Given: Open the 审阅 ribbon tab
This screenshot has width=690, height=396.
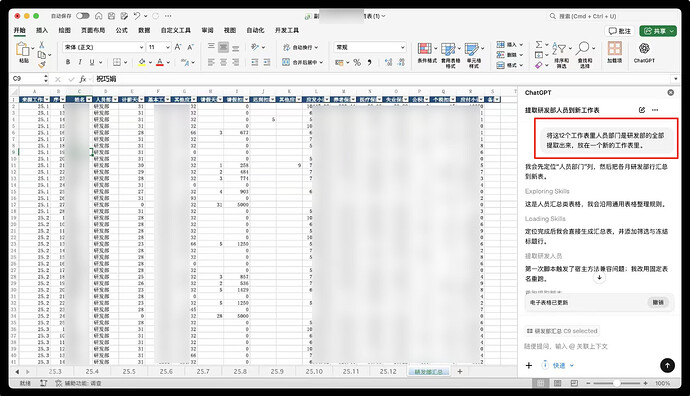Looking at the screenshot, I should pos(207,30).
